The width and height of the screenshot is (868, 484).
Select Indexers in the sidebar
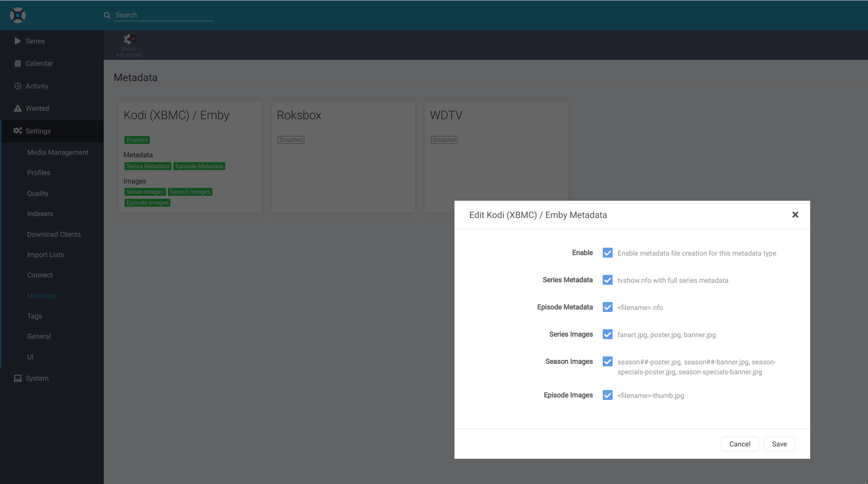[x=40, y=214]
